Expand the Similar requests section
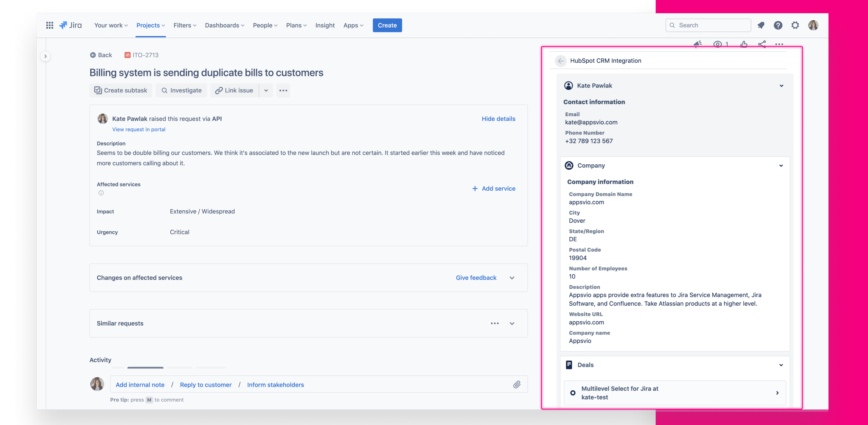This screenshot has height=425, width=868. pos(512,323)
